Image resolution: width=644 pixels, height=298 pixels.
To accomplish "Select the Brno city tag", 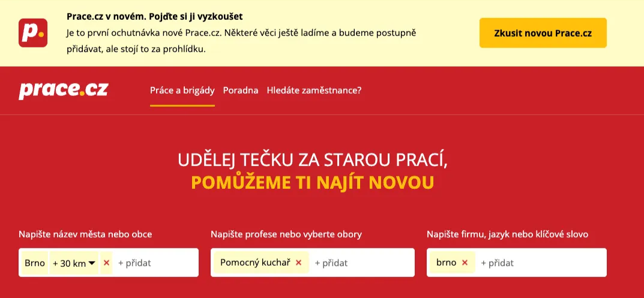I will pos(35,263).
